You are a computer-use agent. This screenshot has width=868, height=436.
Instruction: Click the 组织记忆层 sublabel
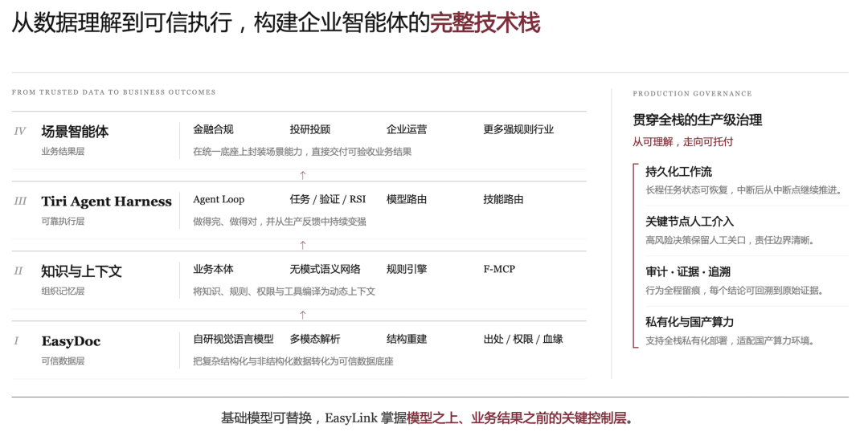[63, 291]
